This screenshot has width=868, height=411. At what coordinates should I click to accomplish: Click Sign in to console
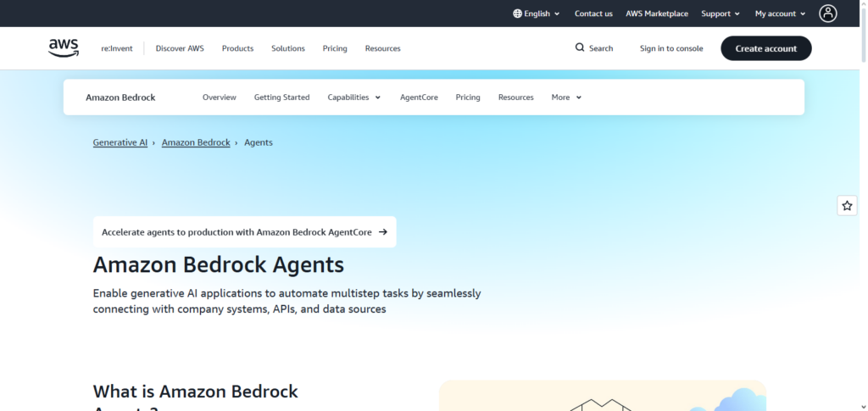(671, 48)
